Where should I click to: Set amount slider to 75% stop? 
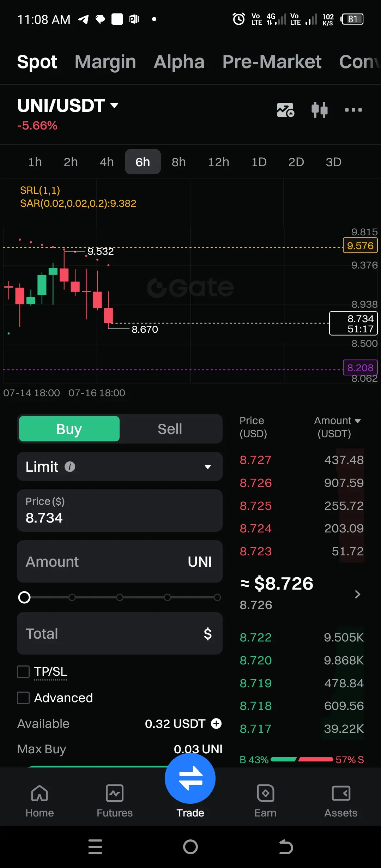[x=168, y=597]
